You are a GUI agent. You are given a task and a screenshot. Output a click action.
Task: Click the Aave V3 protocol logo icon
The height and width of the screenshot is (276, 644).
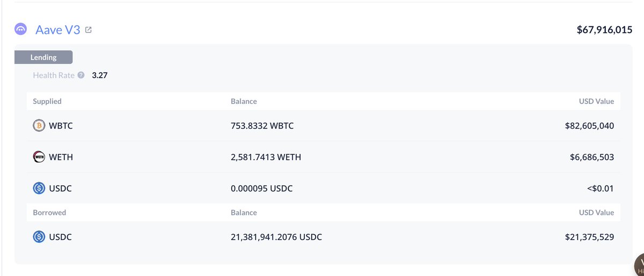coord(21,30)
